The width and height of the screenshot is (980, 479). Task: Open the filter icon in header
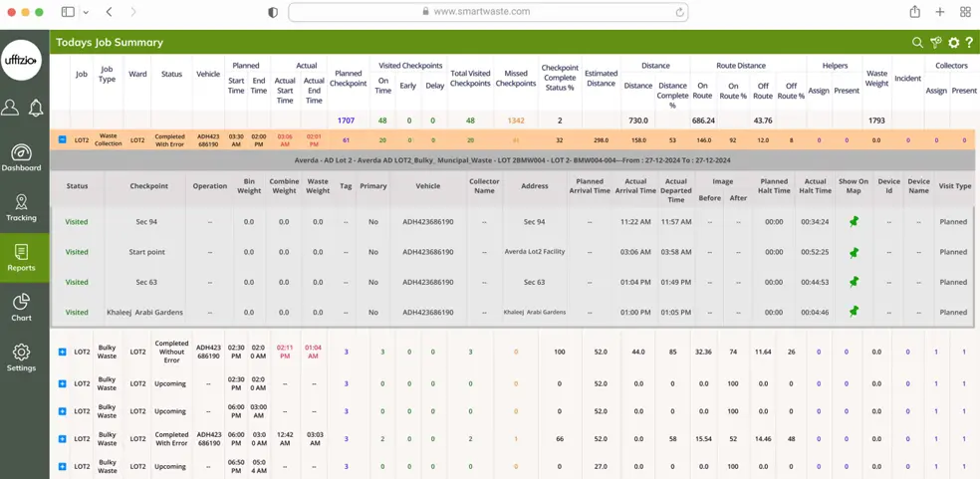(935, 43)
